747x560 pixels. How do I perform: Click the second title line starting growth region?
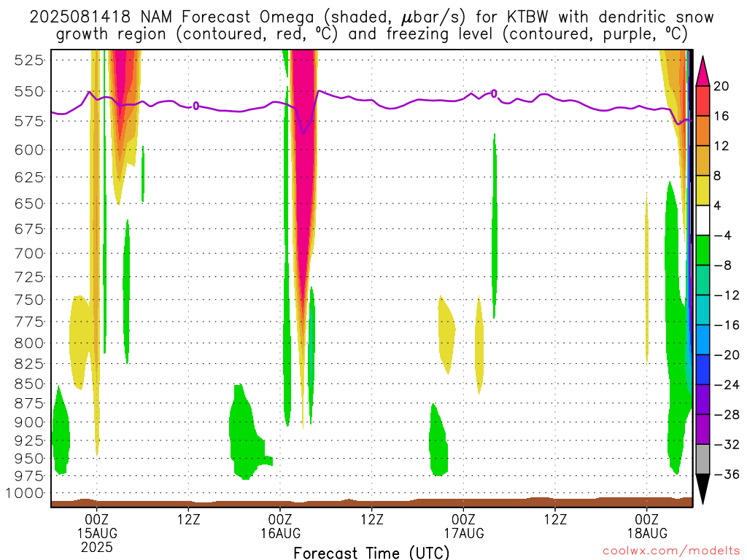(371, 34)
